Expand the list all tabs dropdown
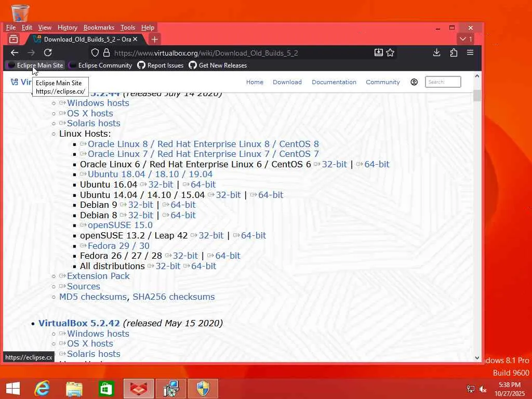 pyautogui.click(x=466, y=39)
